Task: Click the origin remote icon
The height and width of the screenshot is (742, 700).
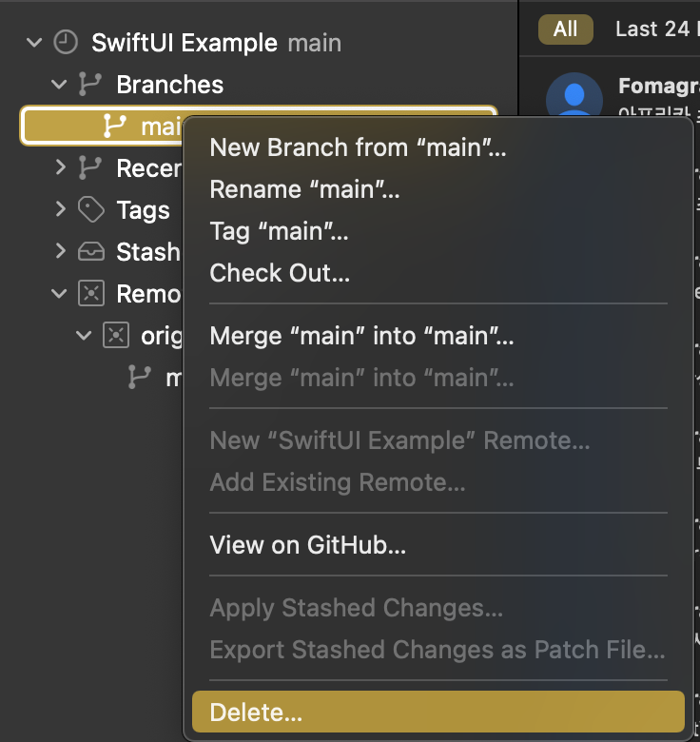Action: (x=116, y=335)
